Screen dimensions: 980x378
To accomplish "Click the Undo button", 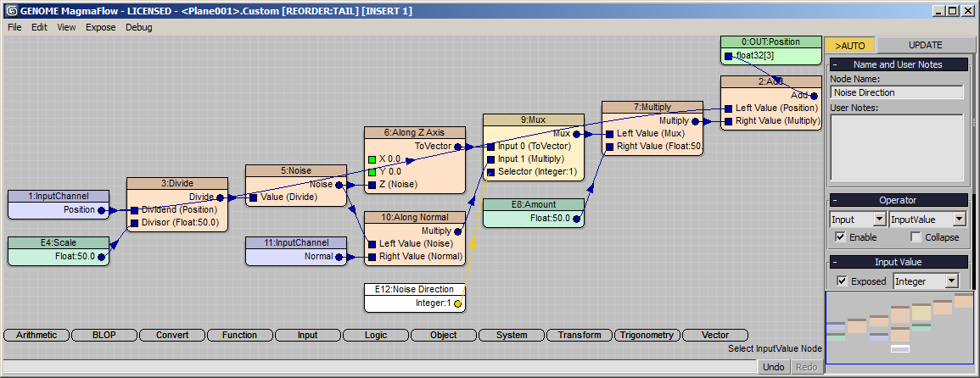I will coord(774,367).
